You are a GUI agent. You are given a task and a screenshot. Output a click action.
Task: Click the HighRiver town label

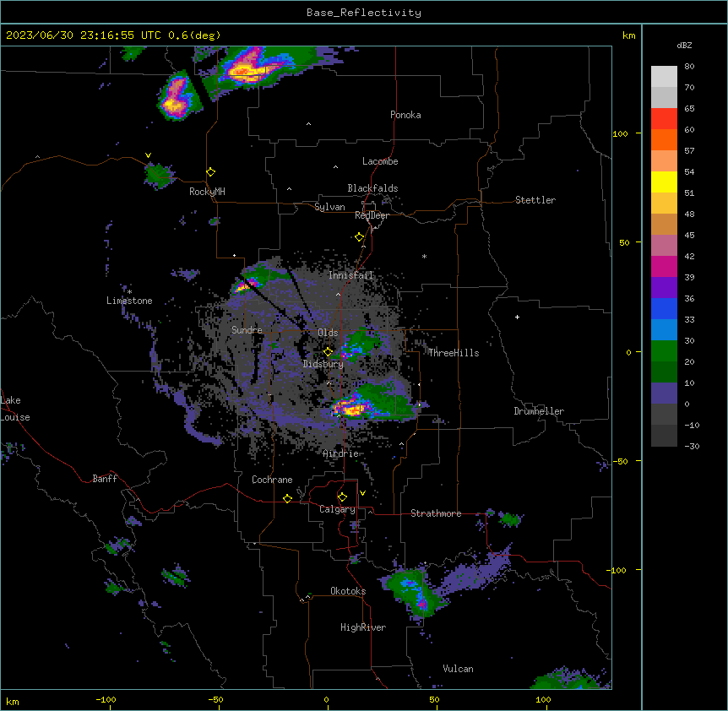pos(362,627)
